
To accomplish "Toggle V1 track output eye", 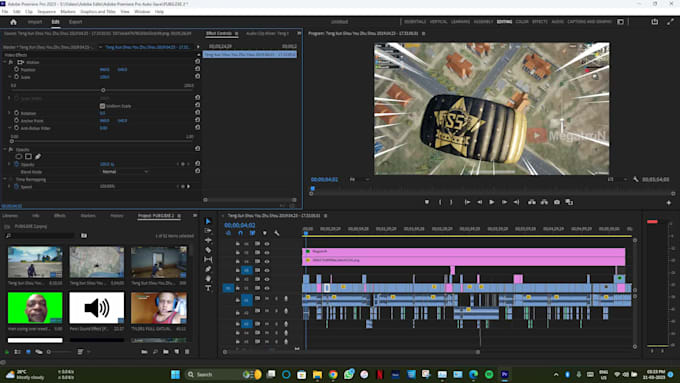I will [267, 288].
